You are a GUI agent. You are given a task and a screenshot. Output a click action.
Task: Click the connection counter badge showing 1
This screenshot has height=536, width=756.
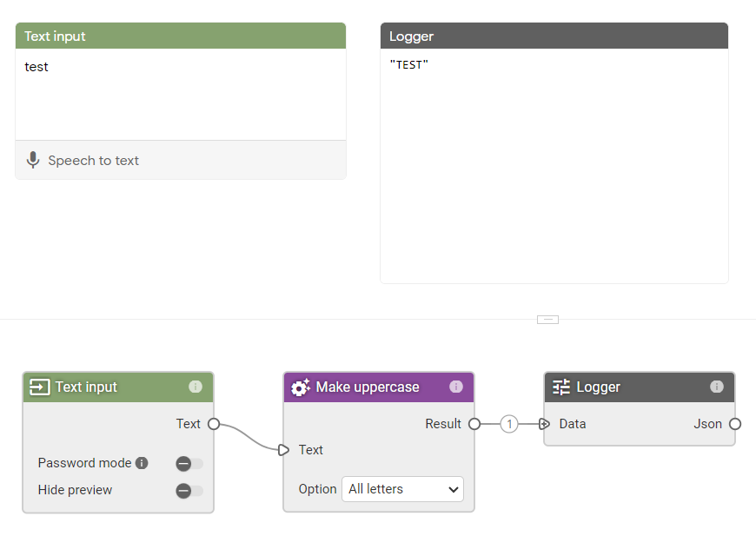pos(509,424)
